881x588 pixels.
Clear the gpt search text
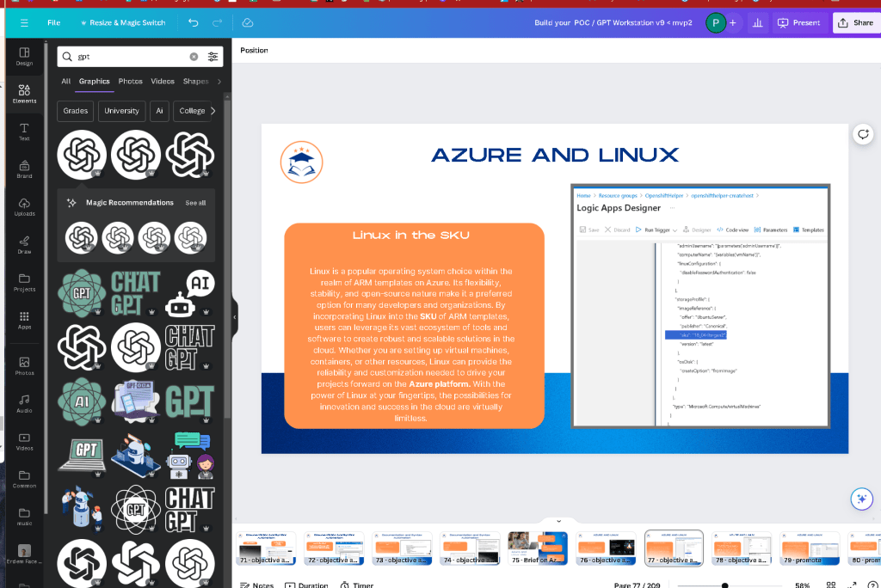194,57
